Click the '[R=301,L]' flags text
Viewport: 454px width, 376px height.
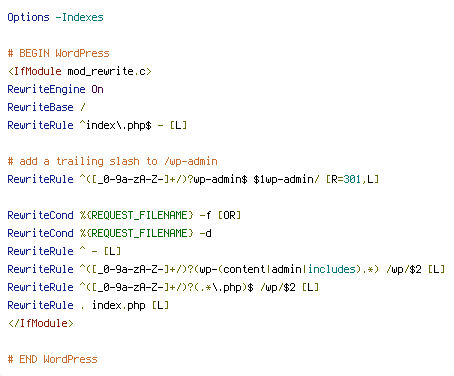coord(352,179)
